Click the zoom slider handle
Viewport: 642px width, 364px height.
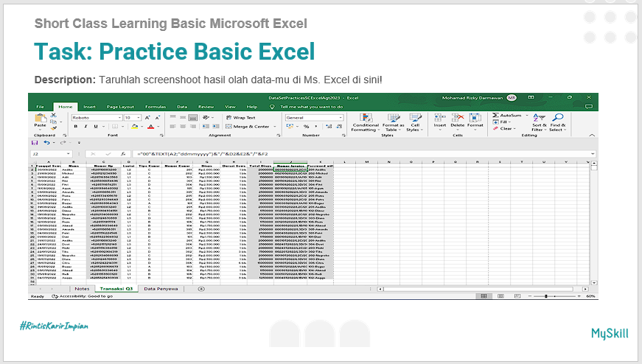coord(545,295)
